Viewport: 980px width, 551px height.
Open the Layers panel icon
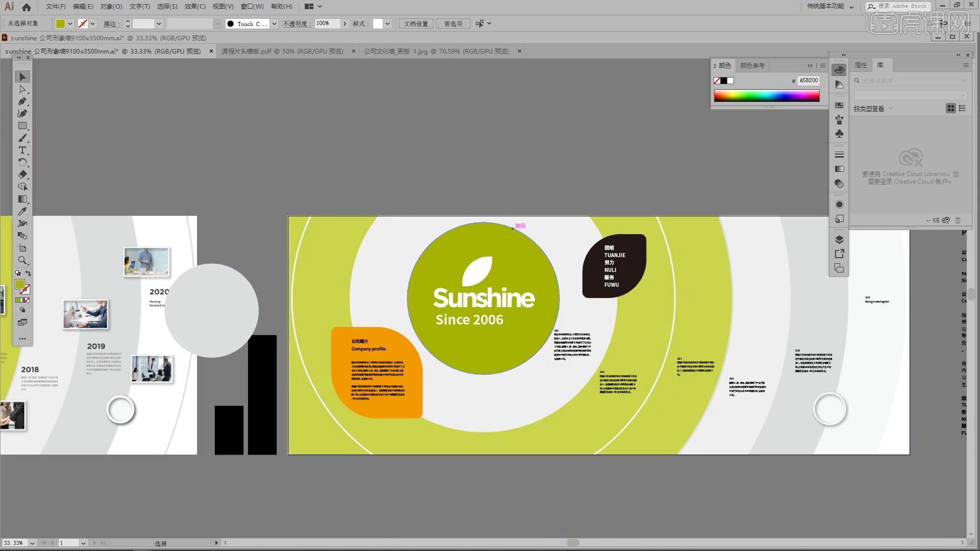pos(839,240)
